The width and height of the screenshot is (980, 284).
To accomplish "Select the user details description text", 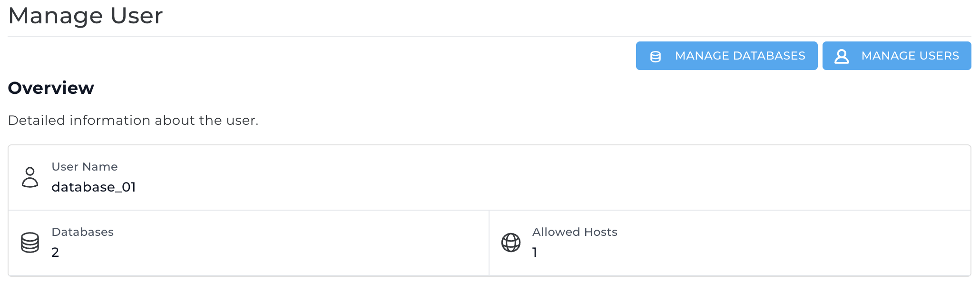I will [x=133, y=120].
